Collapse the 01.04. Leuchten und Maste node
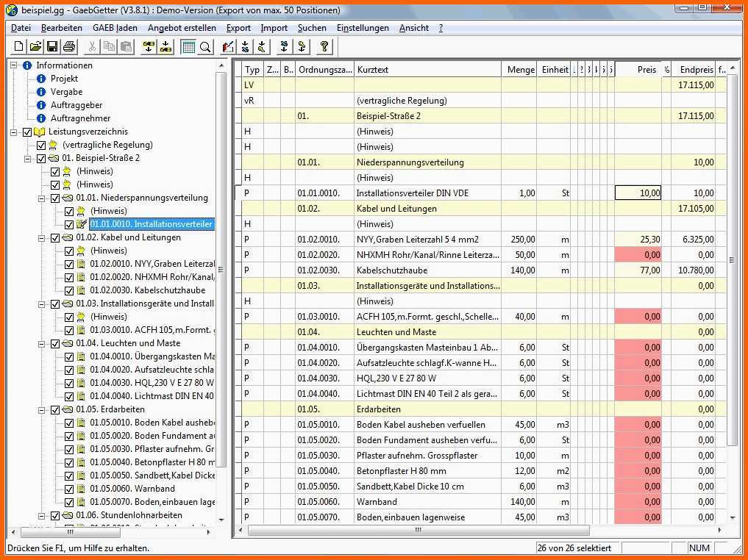The width and height of the screenshot is (748, 560). [x=42, y=344]
